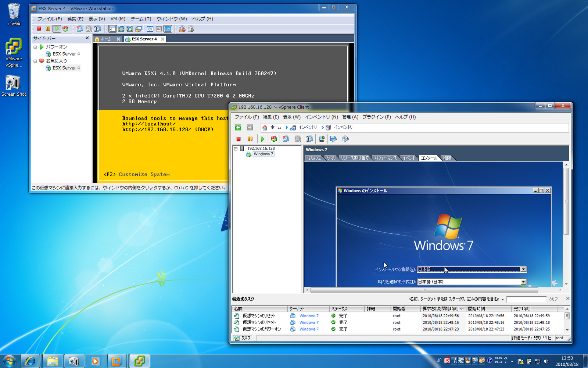Screen dimensions: 588x368
Task: Switch to the リソース割り当て tab
Action: [x=355, y=158]
